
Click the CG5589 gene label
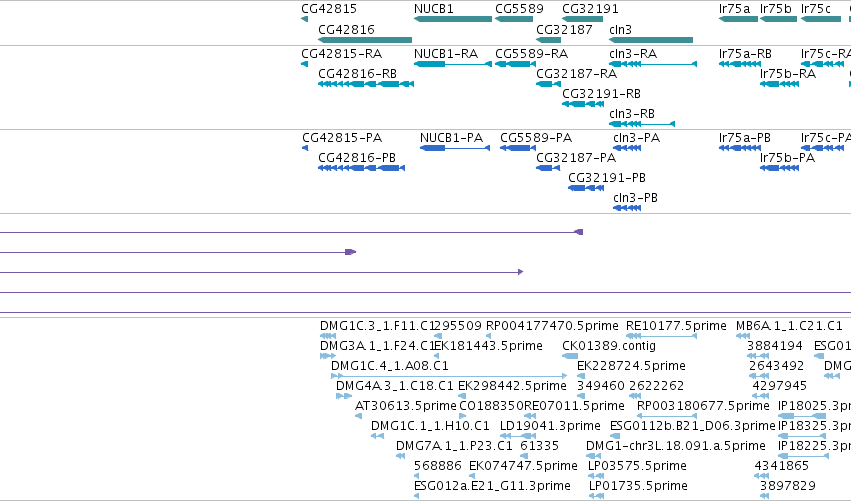(519, 9)
